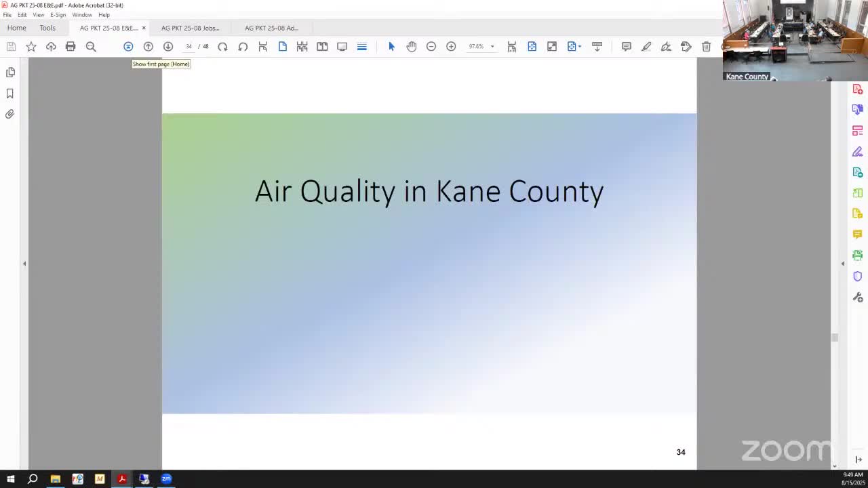Go to the next page with down arrow

click(168, 46)
